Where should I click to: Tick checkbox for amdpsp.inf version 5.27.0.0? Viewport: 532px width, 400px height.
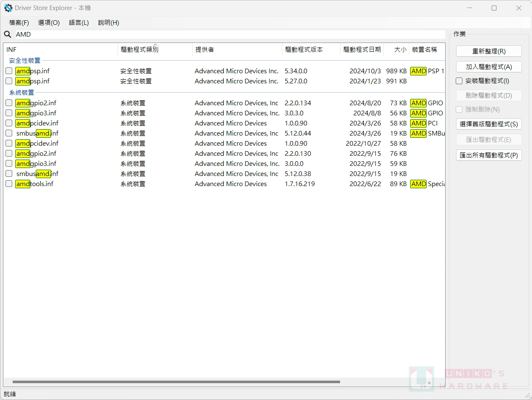pyautogui.click(x=9, y=81)
